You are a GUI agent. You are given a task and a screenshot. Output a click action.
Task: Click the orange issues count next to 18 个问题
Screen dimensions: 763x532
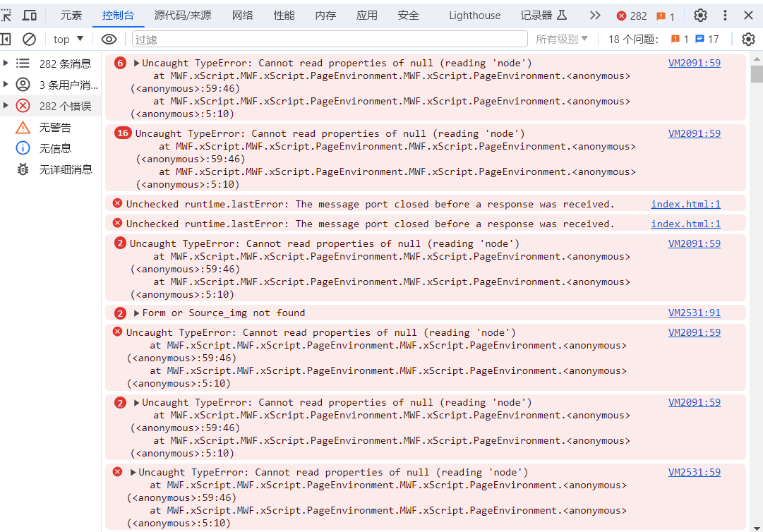[679, 40]
